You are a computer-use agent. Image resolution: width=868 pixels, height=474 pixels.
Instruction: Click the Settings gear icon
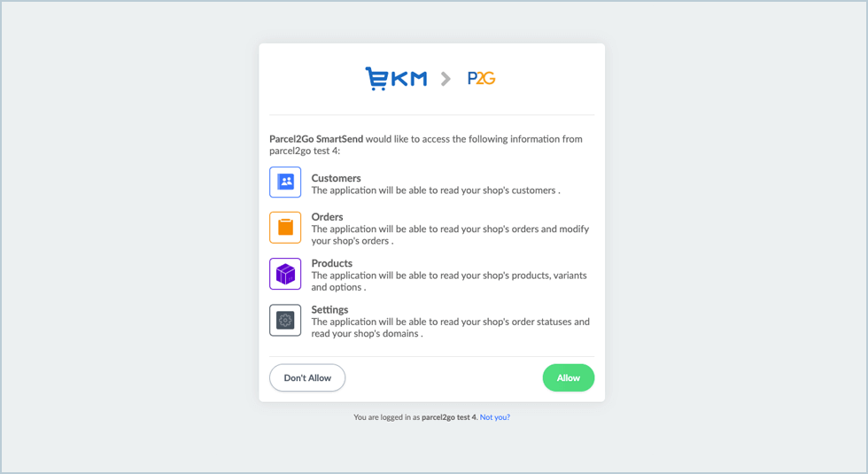pos(285,320)
